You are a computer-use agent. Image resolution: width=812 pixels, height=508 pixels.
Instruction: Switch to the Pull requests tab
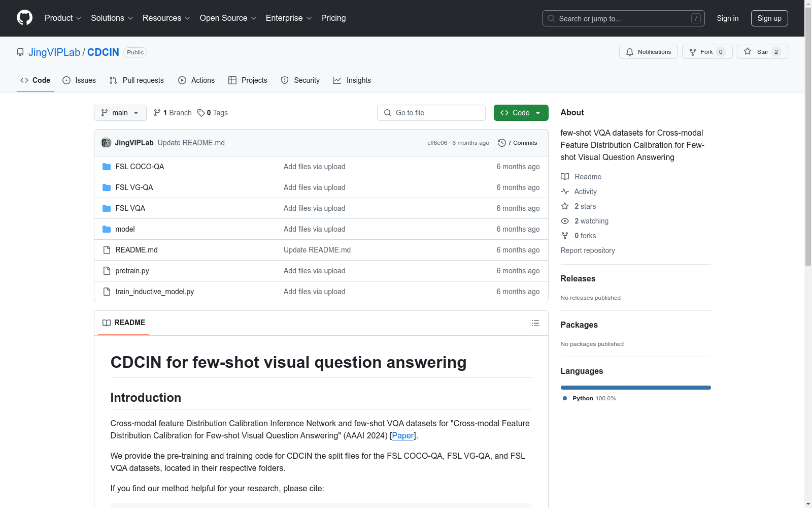[x=137, y=80]
